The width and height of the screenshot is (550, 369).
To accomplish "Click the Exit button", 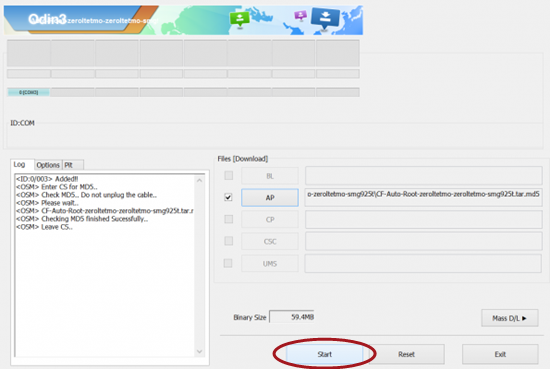I will coord(500,354).
